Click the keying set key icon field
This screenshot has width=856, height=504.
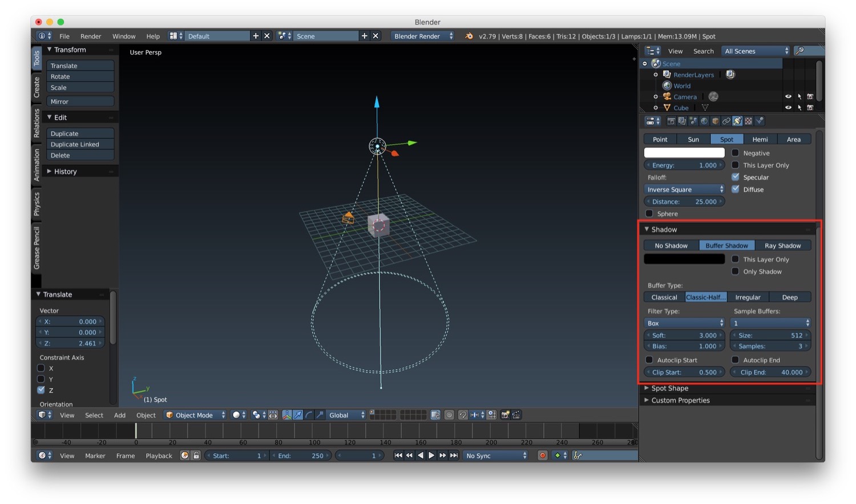pyautogui.click(x=605, y=456)
